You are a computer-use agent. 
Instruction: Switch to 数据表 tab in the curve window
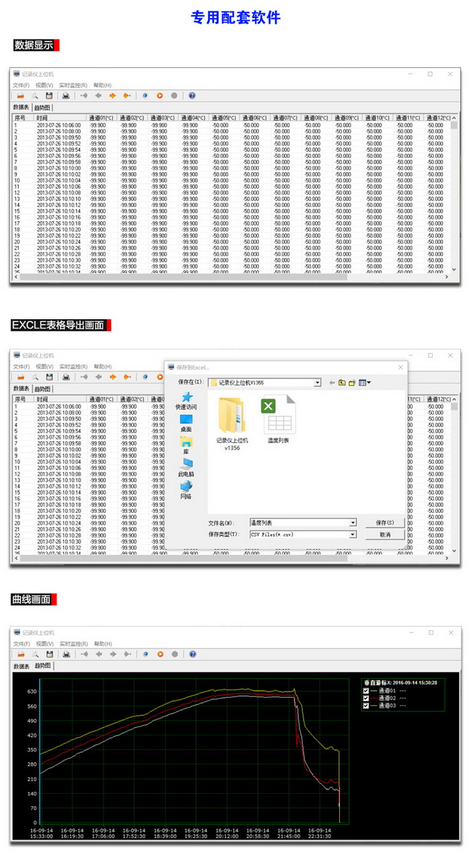pos(22,666)
